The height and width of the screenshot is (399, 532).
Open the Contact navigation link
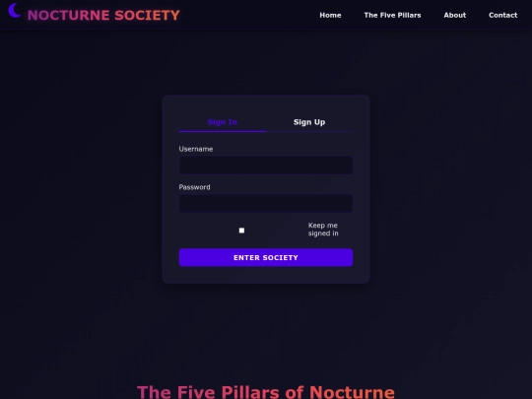tap(502, 15)
